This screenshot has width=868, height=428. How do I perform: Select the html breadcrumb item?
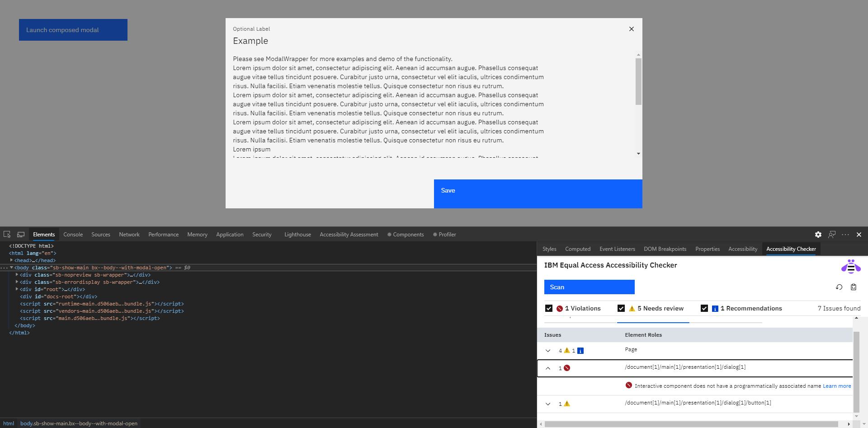pyautogui.click(x=9, y=423)
